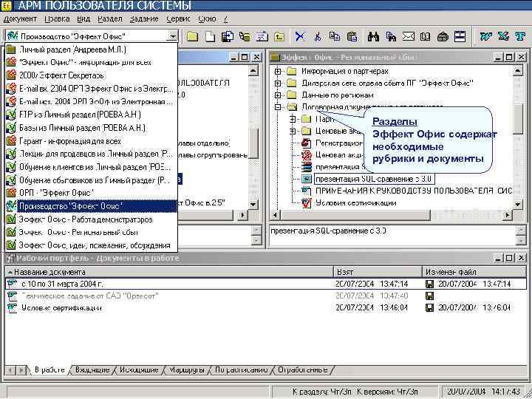Click the teal 'T' text editor icon
Image resolution: width=532 pixels, height=399 pixels.
tap(519, 36)
